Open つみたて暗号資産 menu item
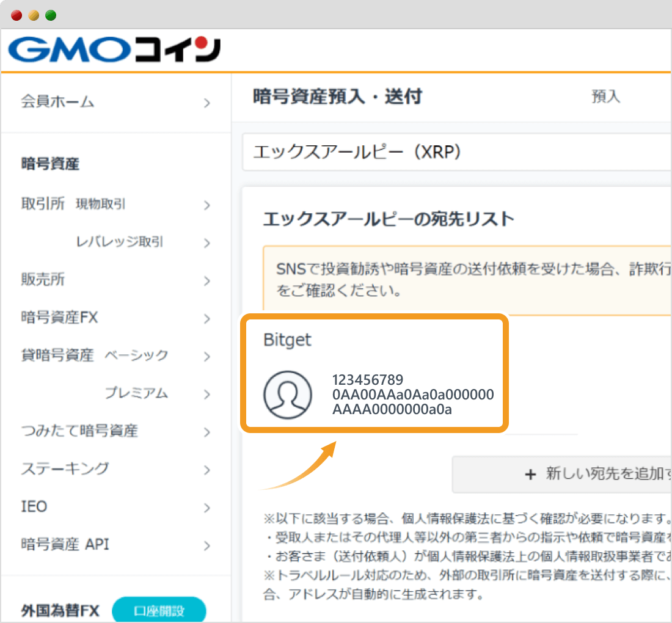The width and height of the screenshot is (672, 623). coord(79,431)
